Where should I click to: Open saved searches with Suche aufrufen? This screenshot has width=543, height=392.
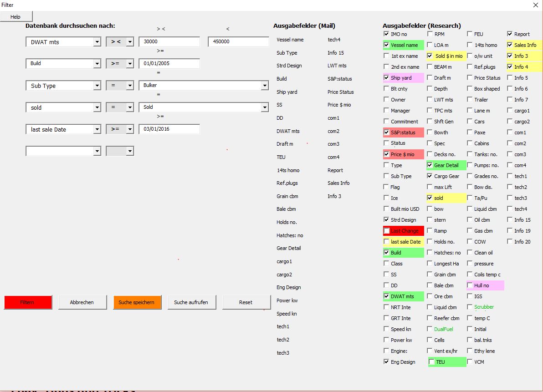191,302
